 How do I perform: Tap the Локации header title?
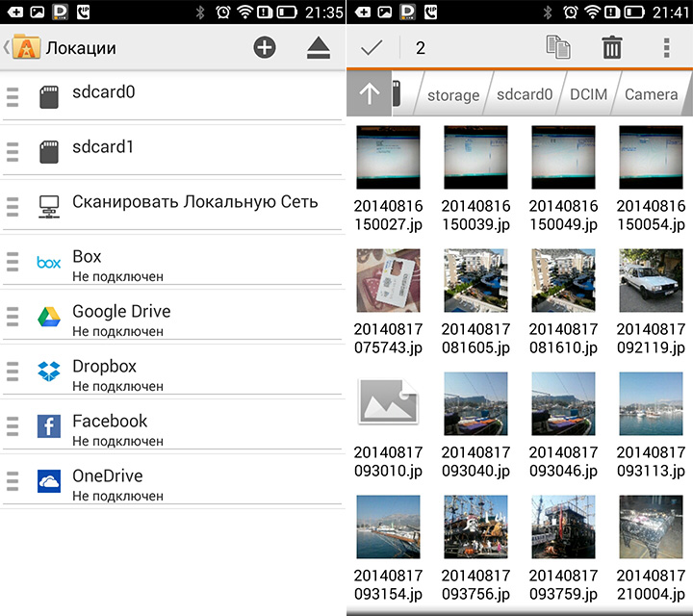[x=81, y=48]
